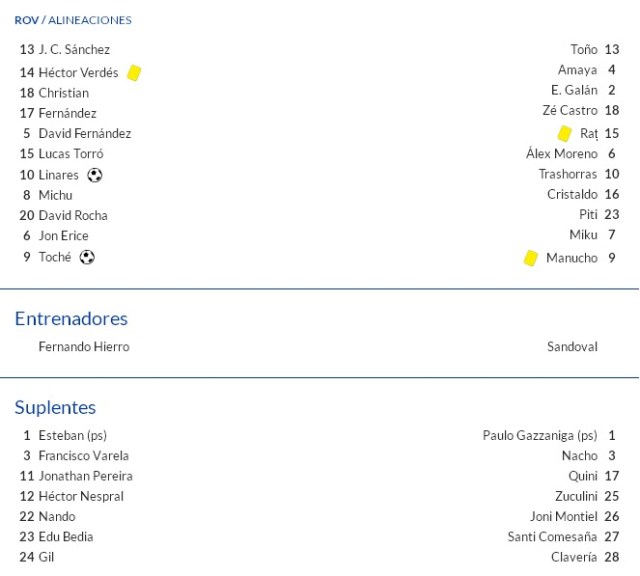This screenshot has width=640, height=576.
Task: Click on substitute Santi Comesaña
Action: tap(552, 537)
